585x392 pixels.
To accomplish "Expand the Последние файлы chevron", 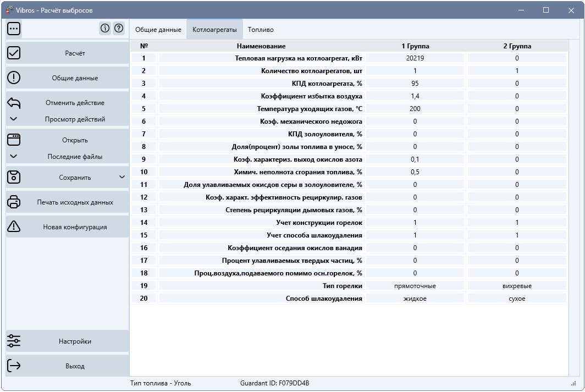I will 13,156.
